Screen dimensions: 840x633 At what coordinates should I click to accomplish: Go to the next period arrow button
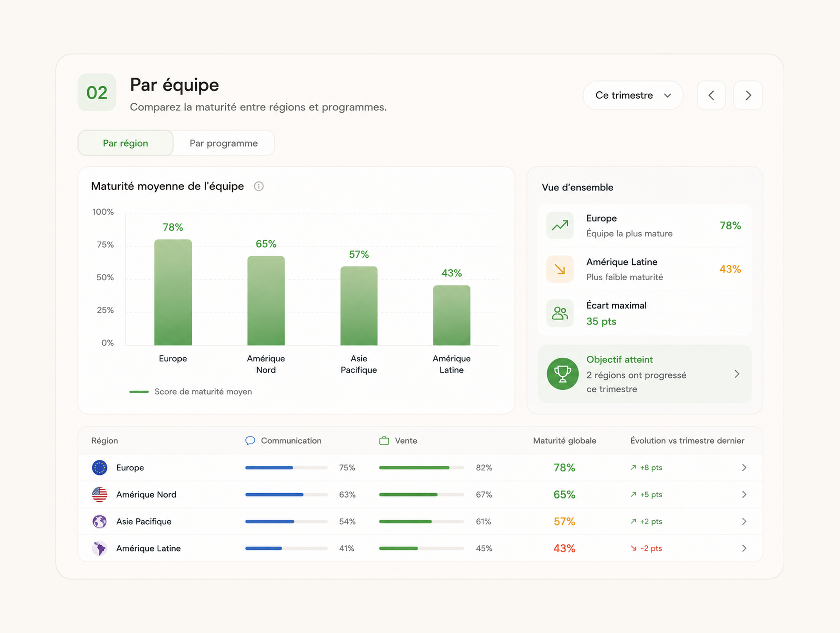click(x=748, y=95)
